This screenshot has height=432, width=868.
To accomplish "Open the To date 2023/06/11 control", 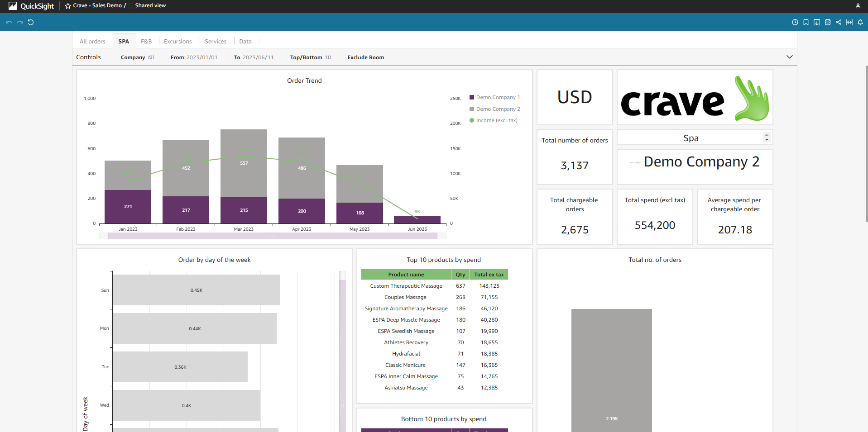I will click(x=254, y=57).
